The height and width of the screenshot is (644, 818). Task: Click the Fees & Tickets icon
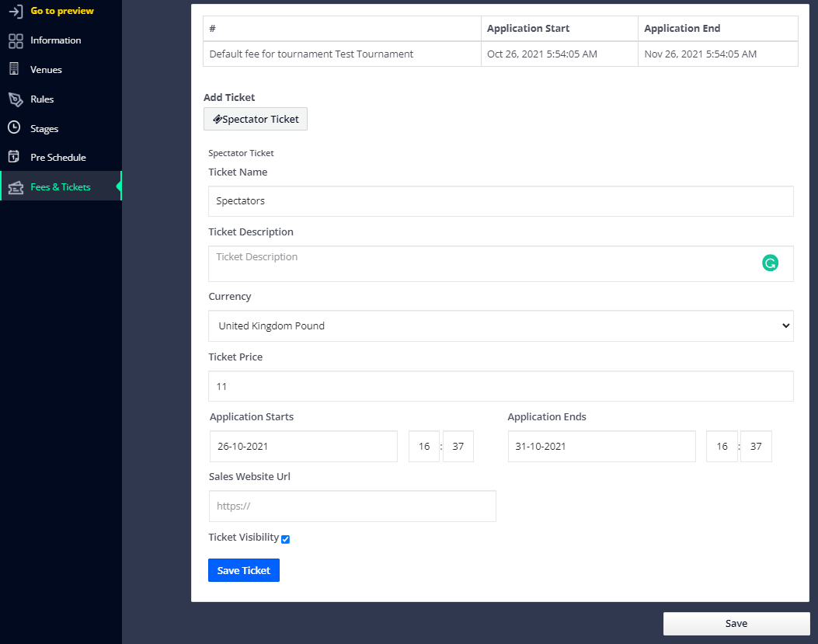16,187
